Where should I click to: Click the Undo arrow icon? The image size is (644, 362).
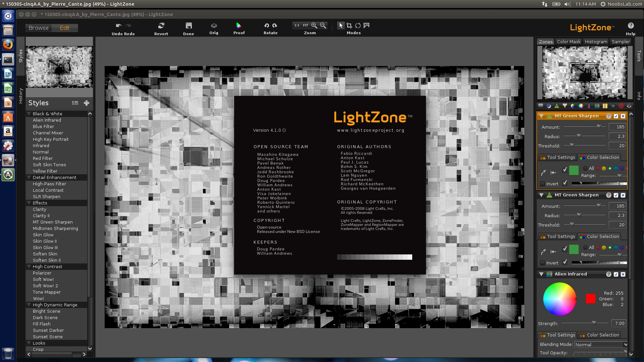(x=118, y=25)
